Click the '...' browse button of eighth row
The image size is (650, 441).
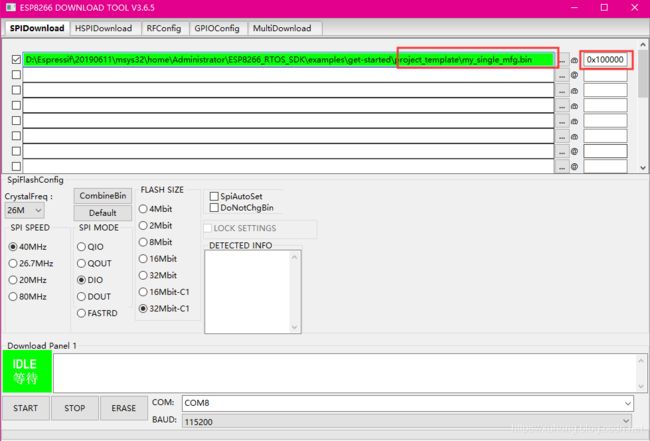pos(562,167)
